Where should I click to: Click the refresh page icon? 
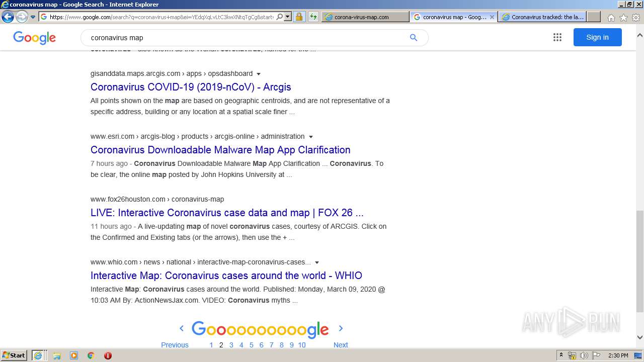[313, 17]
